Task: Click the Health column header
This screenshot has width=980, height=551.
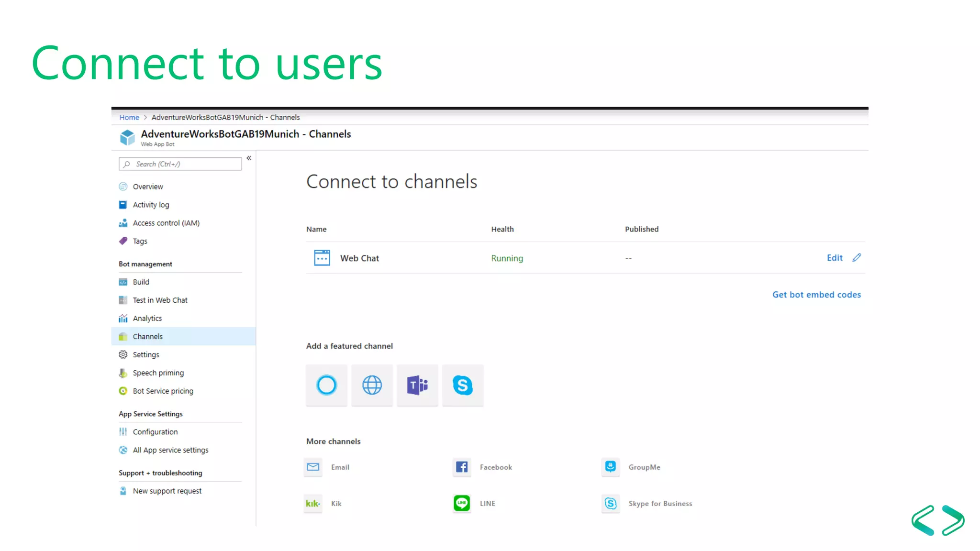Action: point(502,229)
